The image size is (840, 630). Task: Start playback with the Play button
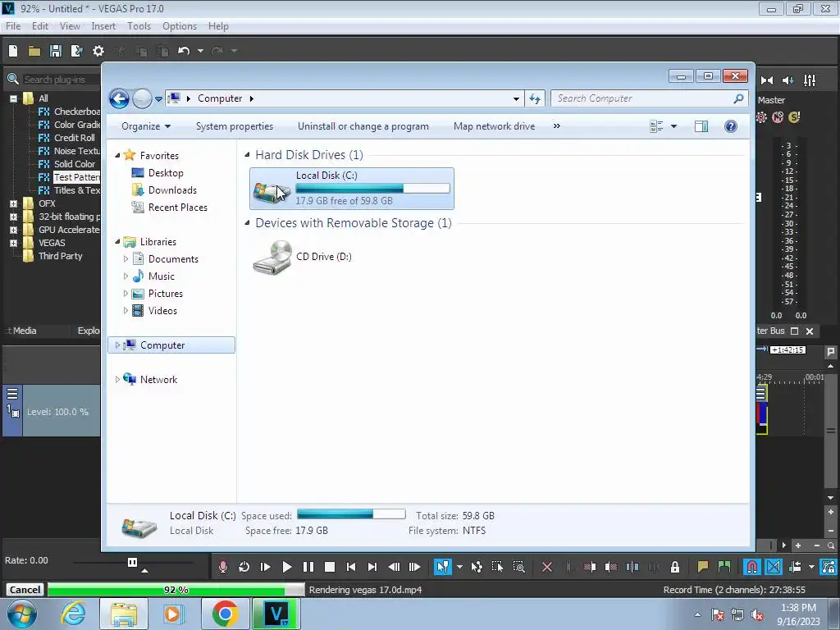click(286, 567)
